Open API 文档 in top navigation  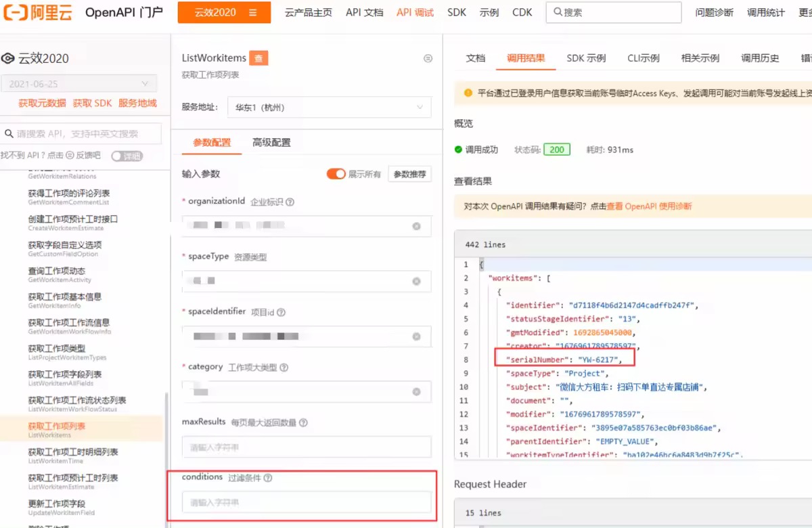coord(364,12)
